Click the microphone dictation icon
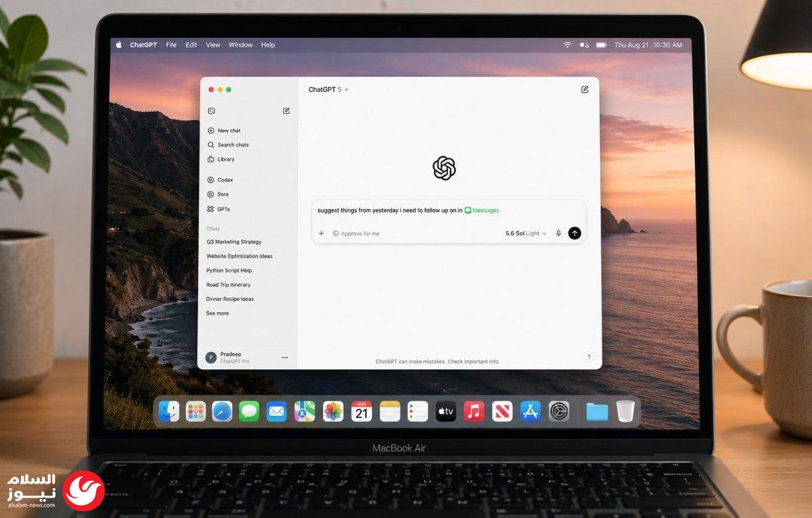The image size is (812, 518). click(558, 233)
